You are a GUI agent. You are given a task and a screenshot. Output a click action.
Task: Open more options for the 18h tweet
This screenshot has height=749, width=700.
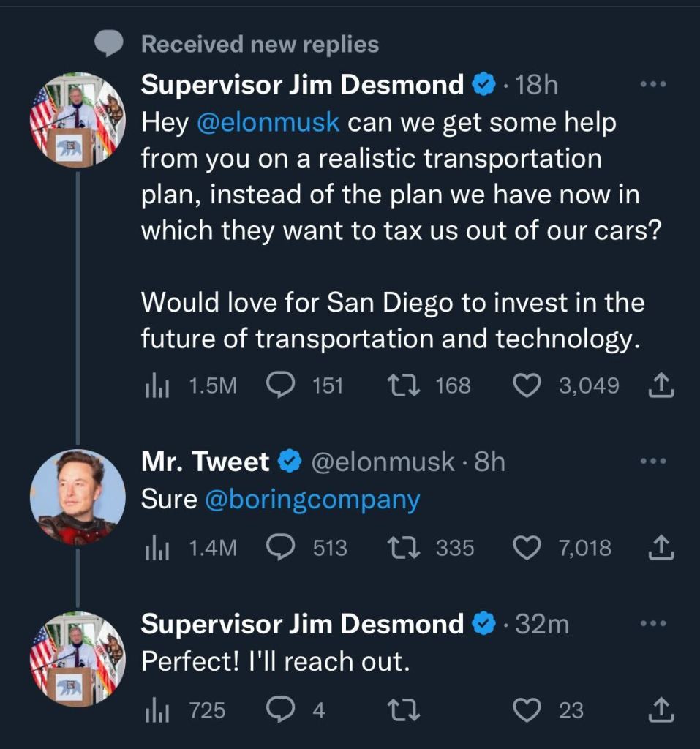click(653, 85)
